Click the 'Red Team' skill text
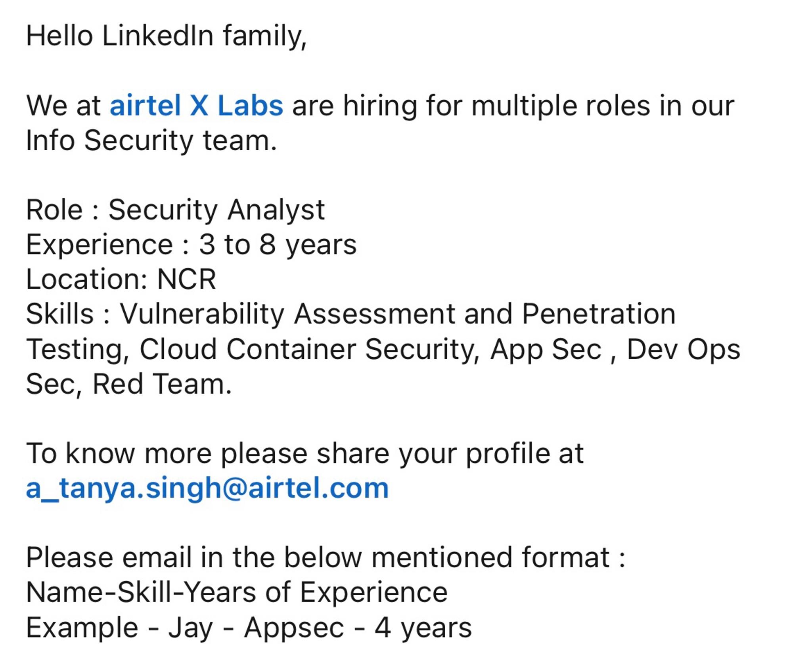 (x=161, y=384)
